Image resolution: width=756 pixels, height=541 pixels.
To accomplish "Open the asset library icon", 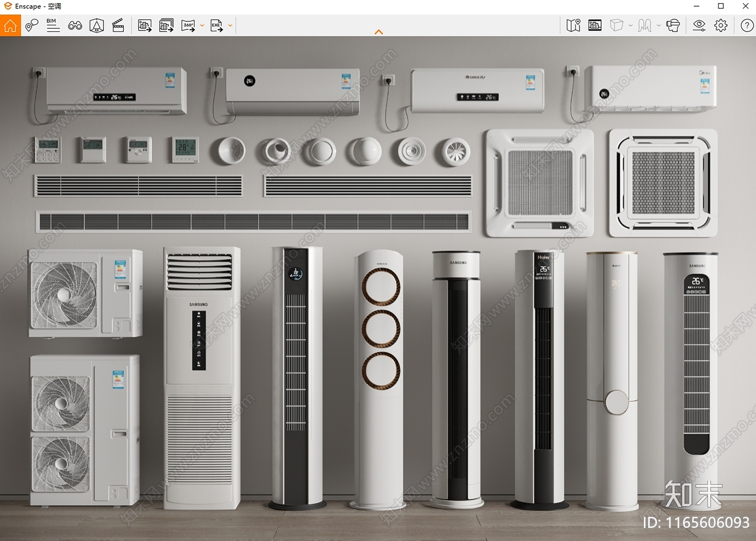I will tap(595, 25).
